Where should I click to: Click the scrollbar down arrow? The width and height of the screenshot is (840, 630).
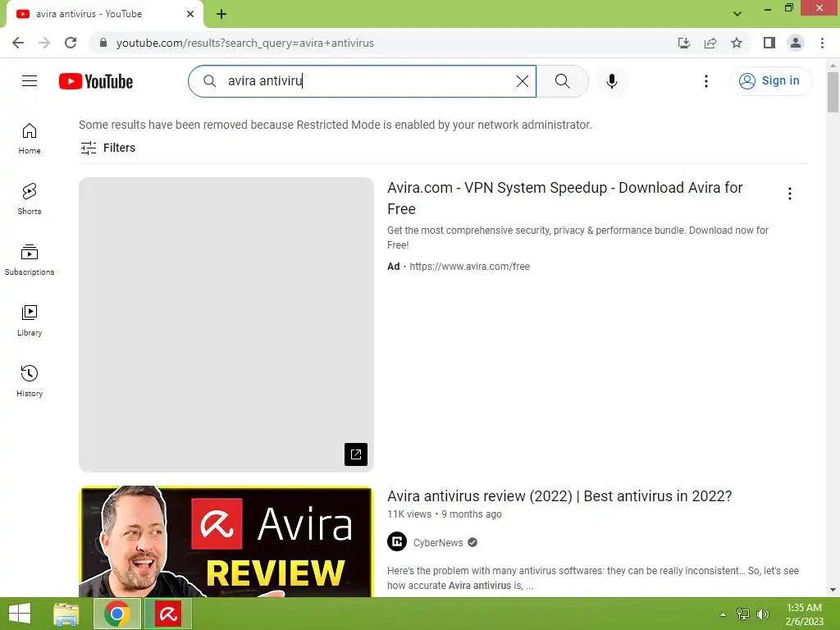tap(833, 590)
